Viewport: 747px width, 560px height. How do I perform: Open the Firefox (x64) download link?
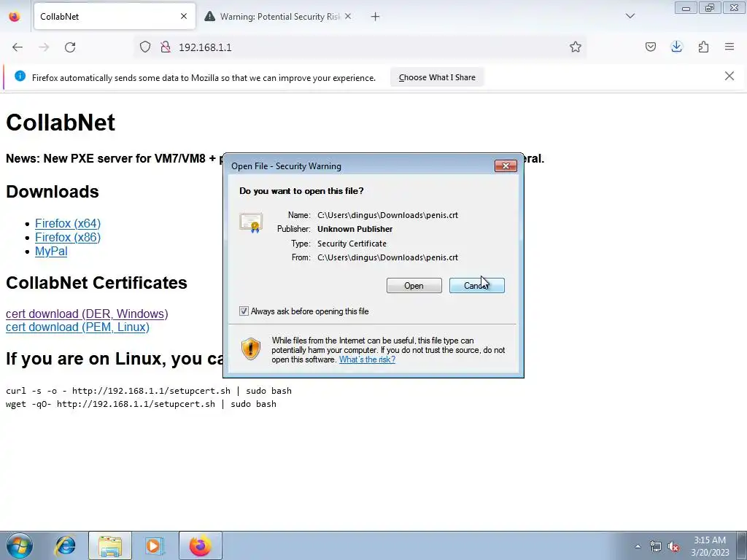point(68,223)
